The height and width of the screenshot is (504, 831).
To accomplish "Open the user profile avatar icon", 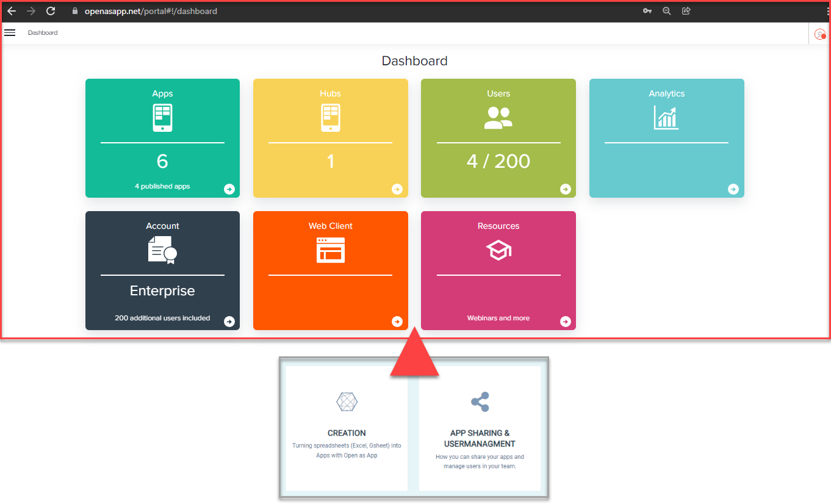I will pyautogui.click(x=820, y=34).
